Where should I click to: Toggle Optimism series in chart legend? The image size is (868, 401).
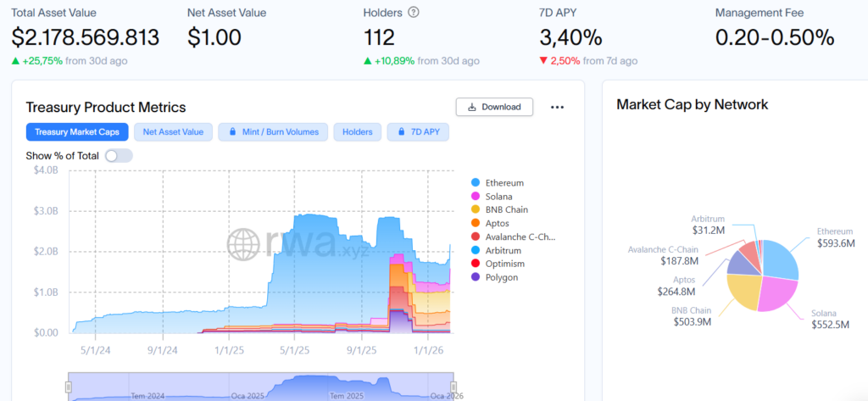(497, 264)
